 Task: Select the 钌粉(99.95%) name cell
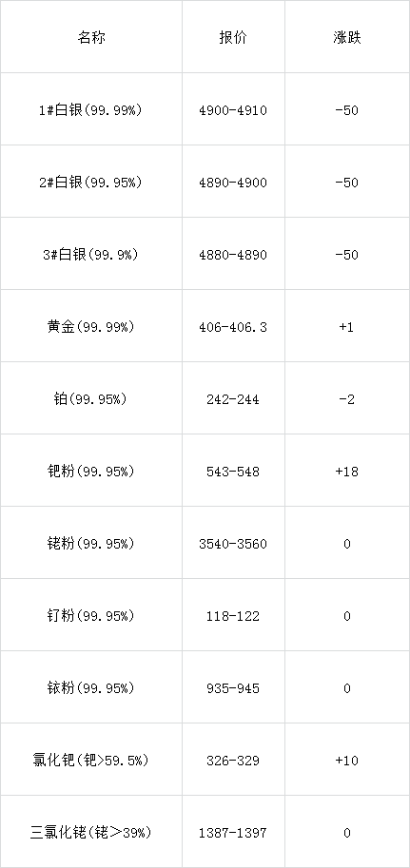[91, 615]
